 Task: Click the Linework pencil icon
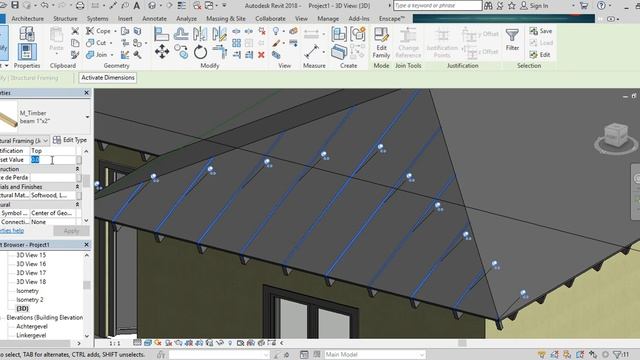click(276, 43)
